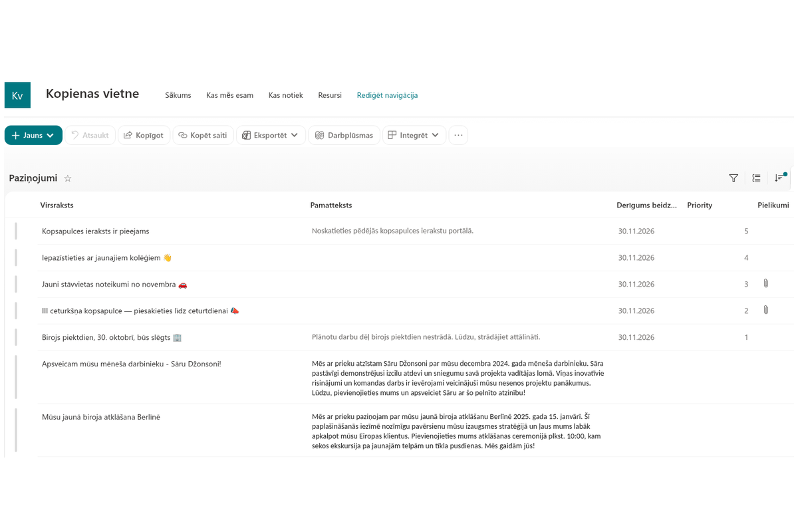Click date of Birojs piektdien row

[636, 337]
